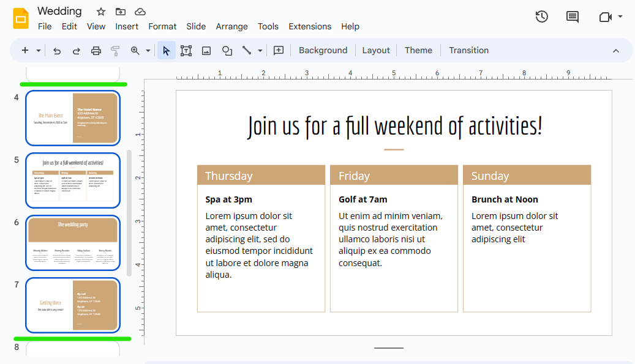The height and width of the screenshot is (364, 635).
Task: Select slide 6 thumbnail in filmstrip
Action: (72, 243)
